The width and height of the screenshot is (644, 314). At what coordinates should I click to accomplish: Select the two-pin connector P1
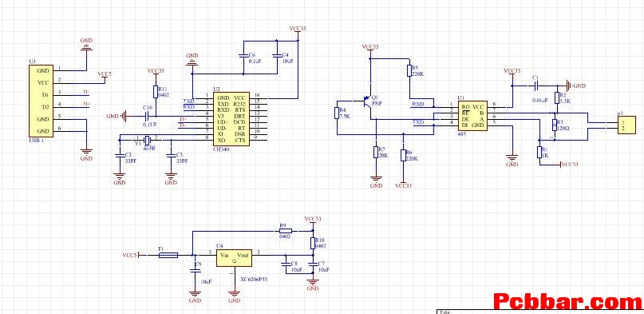(x=626, y=125)
